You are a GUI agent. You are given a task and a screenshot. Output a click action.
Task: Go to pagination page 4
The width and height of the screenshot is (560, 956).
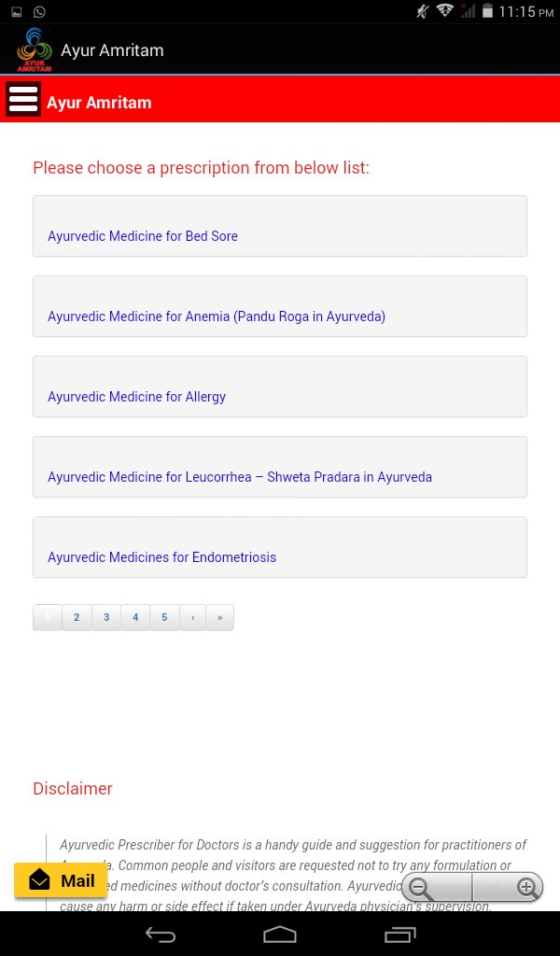(135, 617)
